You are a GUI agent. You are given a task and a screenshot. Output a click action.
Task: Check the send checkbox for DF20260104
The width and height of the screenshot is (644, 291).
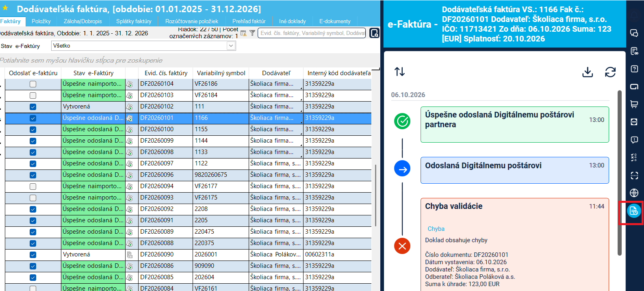pyautogui.click(x=33, y=84)
